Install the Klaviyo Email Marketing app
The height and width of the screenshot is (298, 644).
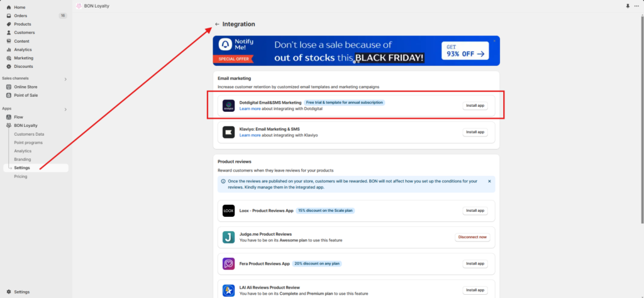click(x=475, y=132)
